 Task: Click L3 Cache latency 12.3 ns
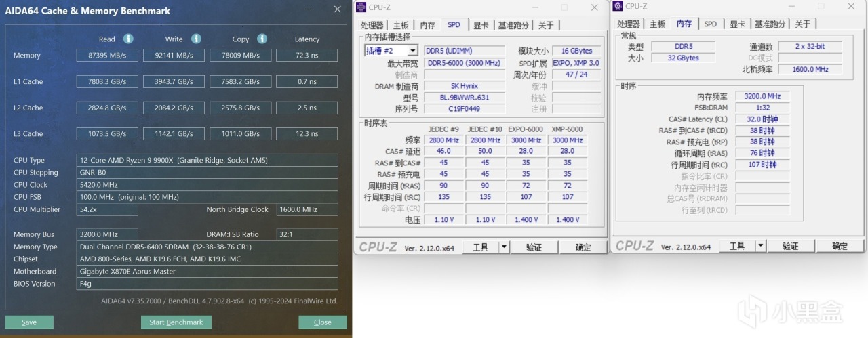click(x=307, y=134)
